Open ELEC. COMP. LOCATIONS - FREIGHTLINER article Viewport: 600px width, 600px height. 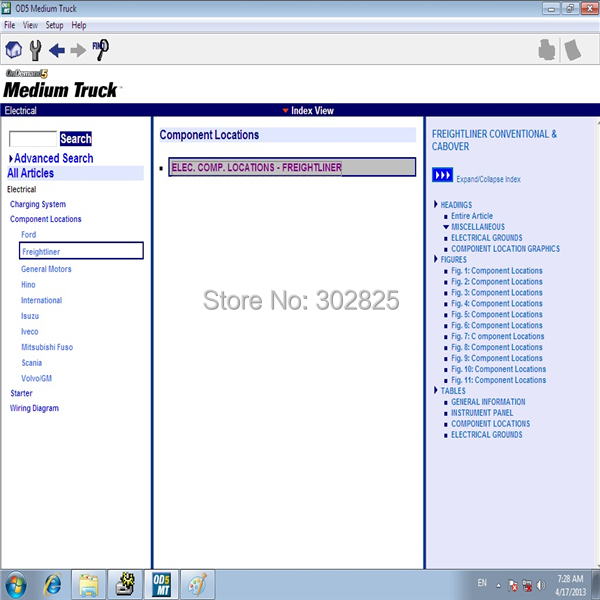point(256,168)
